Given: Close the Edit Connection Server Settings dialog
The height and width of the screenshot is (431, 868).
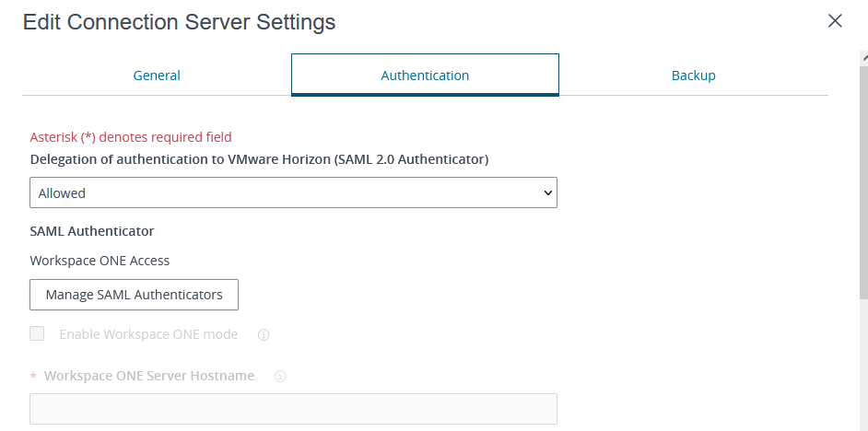Looking at the screenshot, I should point(835,21).
